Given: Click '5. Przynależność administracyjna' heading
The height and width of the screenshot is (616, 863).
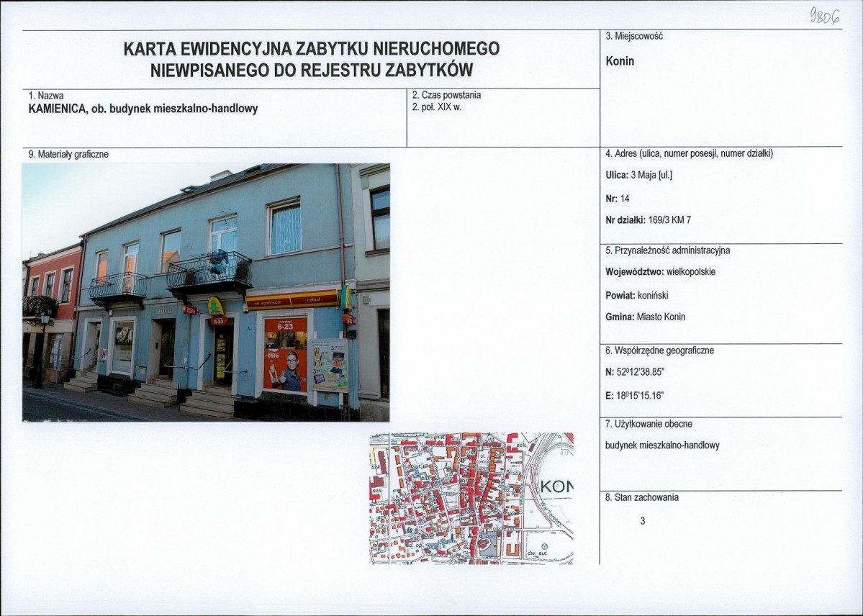Looking at the screenshot, I should click(x=668, y=250).
